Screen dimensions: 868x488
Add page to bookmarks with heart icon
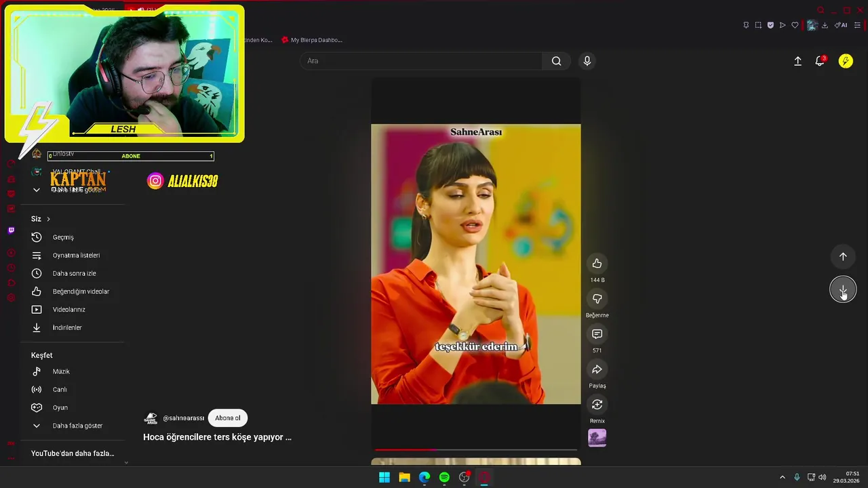coord(795,25)
